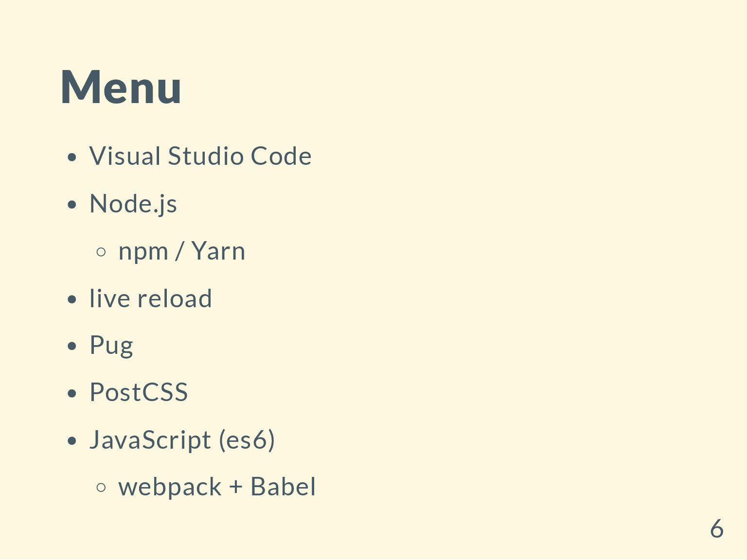Click the hollow bullet before "npm / Yarn"
Image resolution: width=747 pixels, height=560 pixels.
click(101, 252)
